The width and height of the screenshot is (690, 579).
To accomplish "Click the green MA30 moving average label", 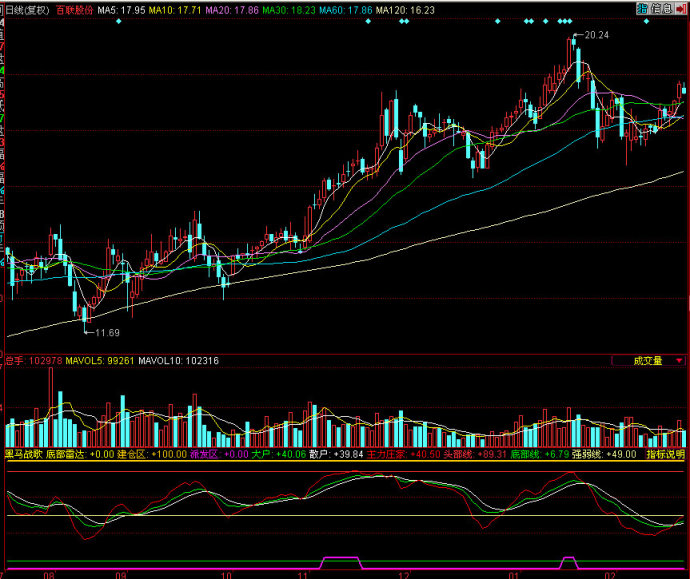I will (x=309, y=8).
